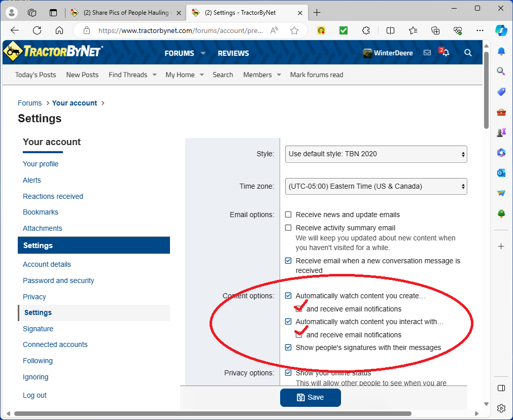Screen dimensions: 513x420
Task: Open Password and security
Action: click(58, 281)
